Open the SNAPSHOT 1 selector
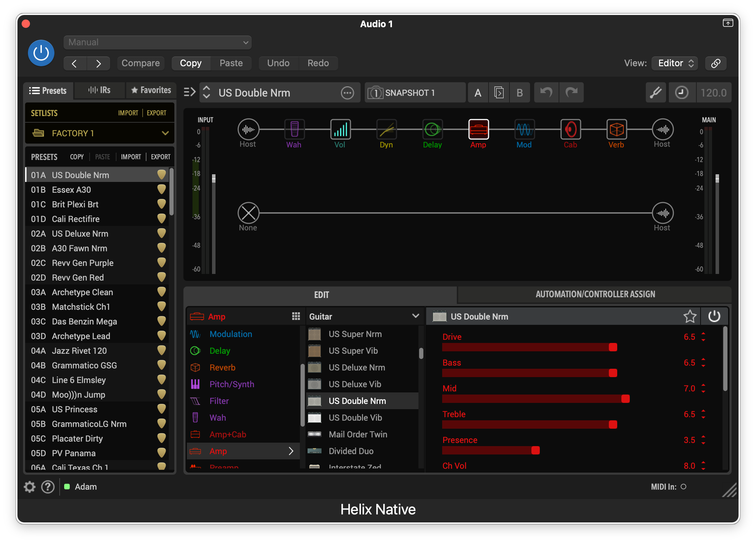This screenshot has height=543, width=756. [x=415, y=93]
